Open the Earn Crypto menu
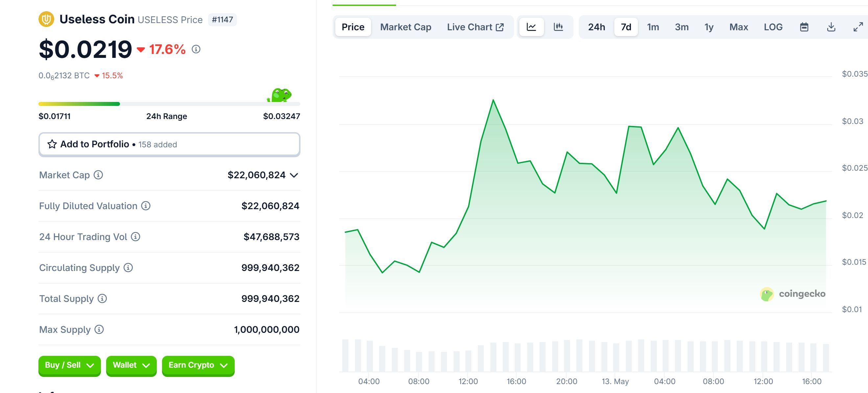Screen dimensions: 868x393 pyautogui.click(x=198, y=365)
